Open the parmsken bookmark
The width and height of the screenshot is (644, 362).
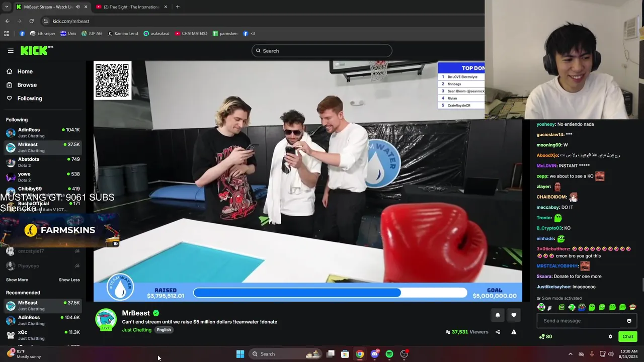click(224, 34)
